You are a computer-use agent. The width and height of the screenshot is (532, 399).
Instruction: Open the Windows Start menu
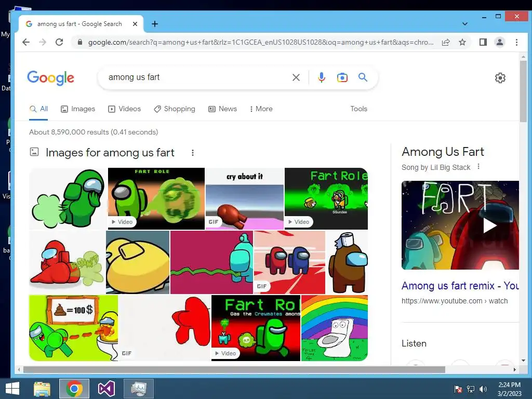12,389
